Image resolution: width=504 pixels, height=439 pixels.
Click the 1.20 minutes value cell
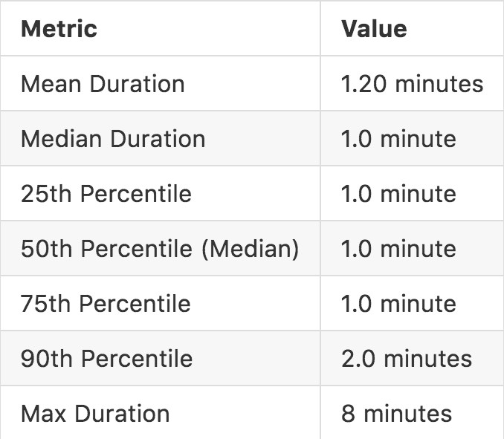coord(412,84)
